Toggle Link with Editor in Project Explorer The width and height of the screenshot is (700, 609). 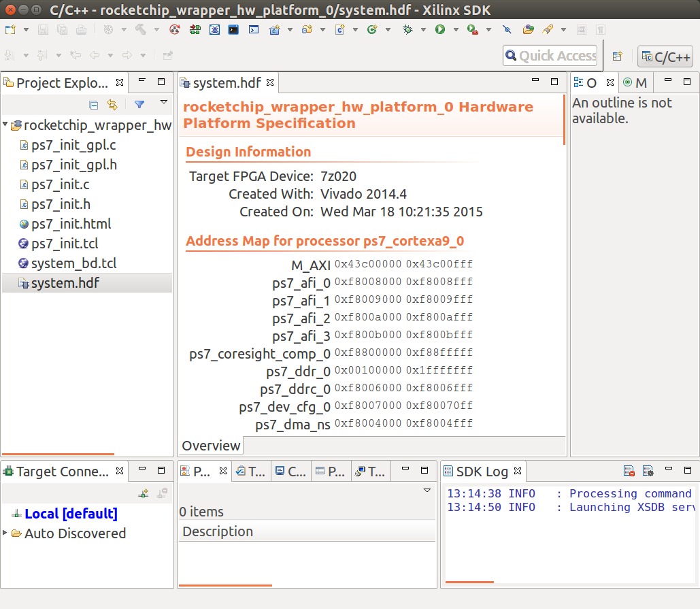click(x=112, y=105)
